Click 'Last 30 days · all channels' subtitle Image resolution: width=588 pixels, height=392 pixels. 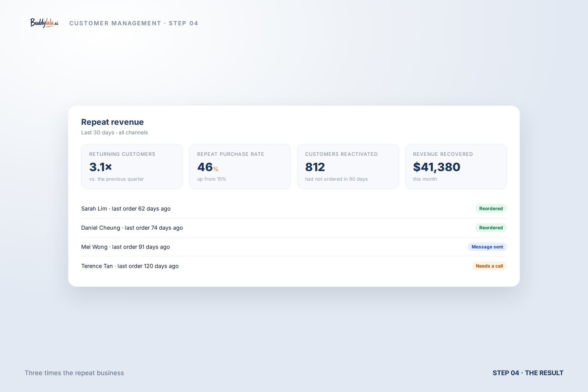114,132
